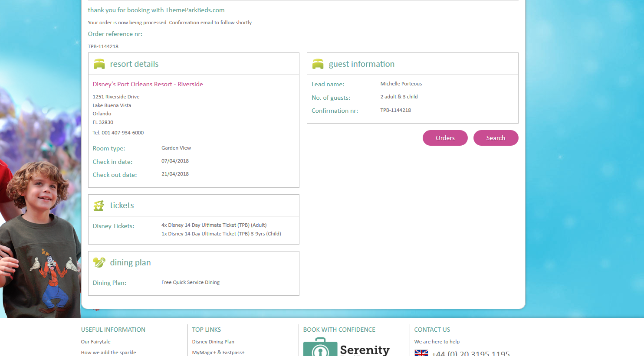
Task: Click the BOOK WITH CONFIDENCE footer heading
Action: point(339,330)
